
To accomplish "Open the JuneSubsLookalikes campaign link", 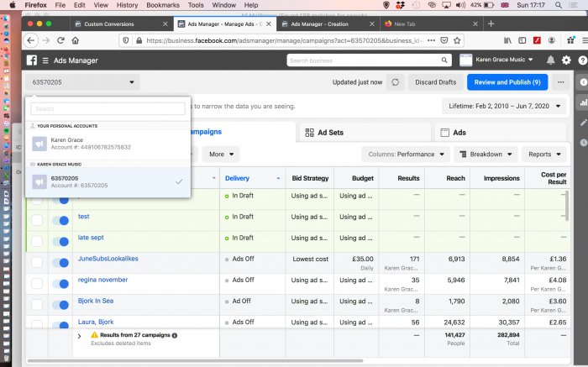I will [108, 259].
